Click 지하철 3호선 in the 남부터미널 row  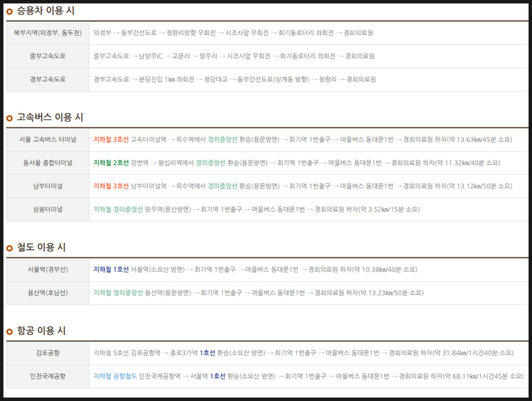point(111,186)
